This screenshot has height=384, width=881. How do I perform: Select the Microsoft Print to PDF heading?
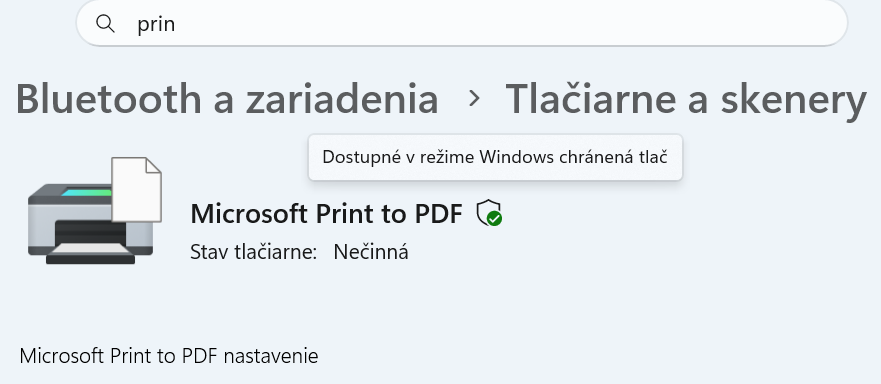(326, 214)
